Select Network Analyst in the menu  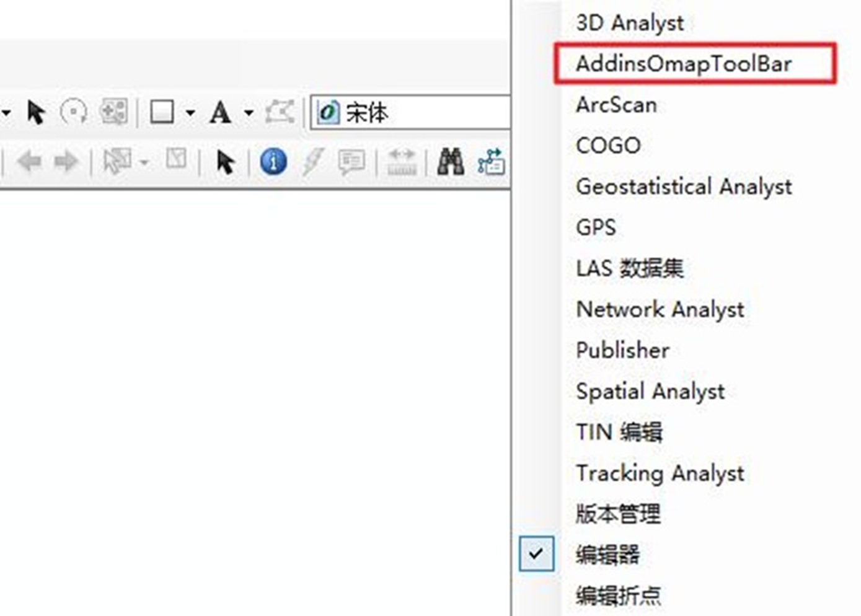[x=660, y=309]
